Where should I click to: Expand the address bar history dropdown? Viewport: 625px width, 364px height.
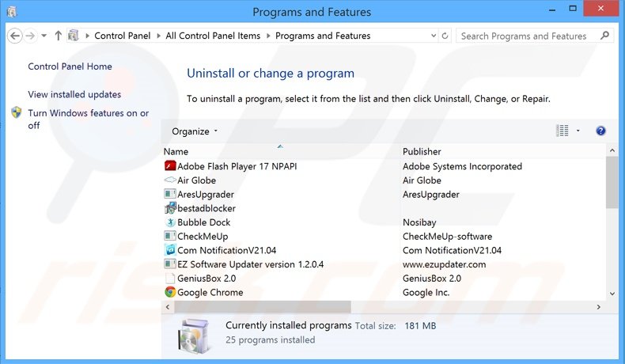click(x=434, y=36)
